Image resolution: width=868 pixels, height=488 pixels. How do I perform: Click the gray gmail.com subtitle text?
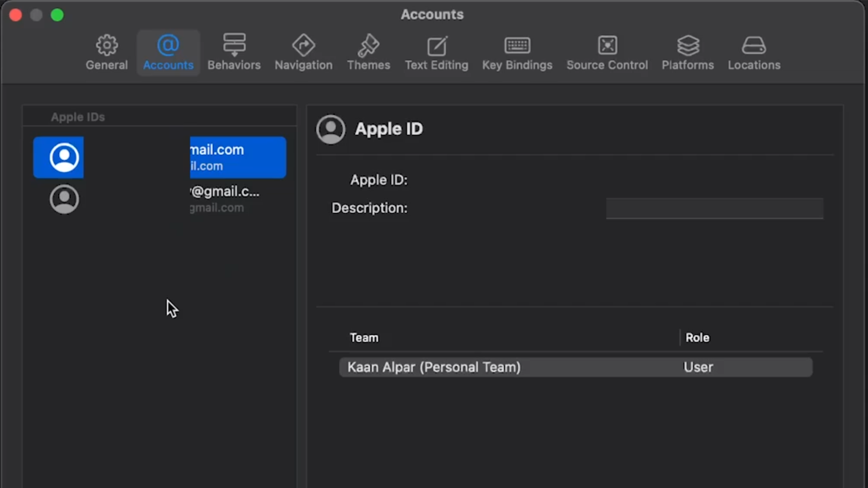[217, 208]
